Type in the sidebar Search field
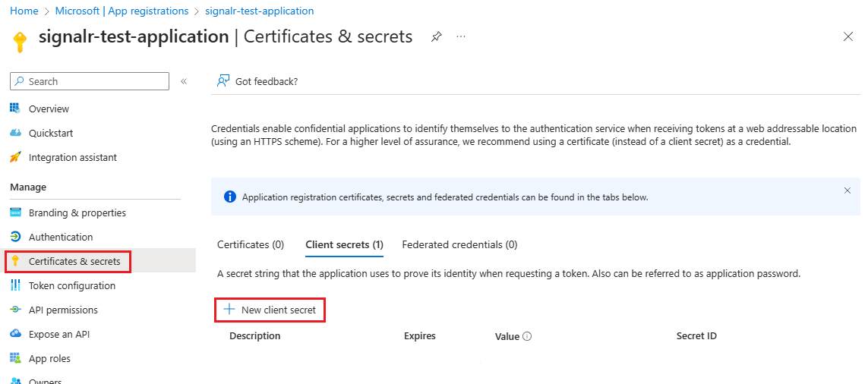Viewport: 868px width, 384px height. point(95,81)
